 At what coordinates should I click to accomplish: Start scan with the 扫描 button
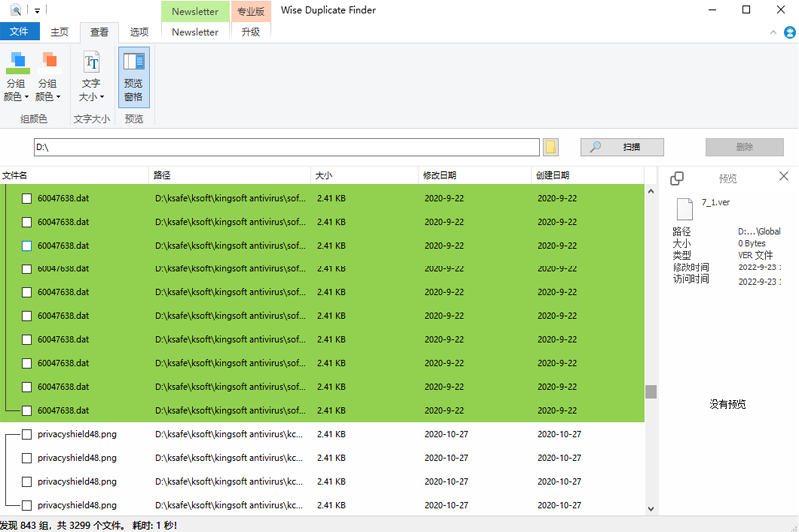pos(621,147)
